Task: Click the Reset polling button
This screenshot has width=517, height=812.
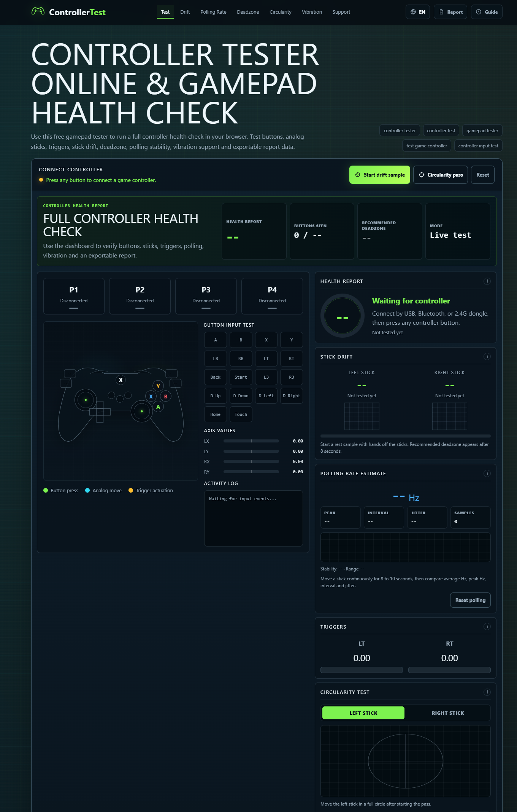Action: click(471, 600)
